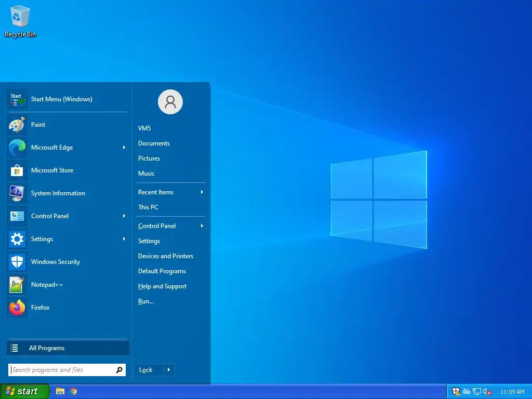Open Chrome from the taskbar

point(73,391)
